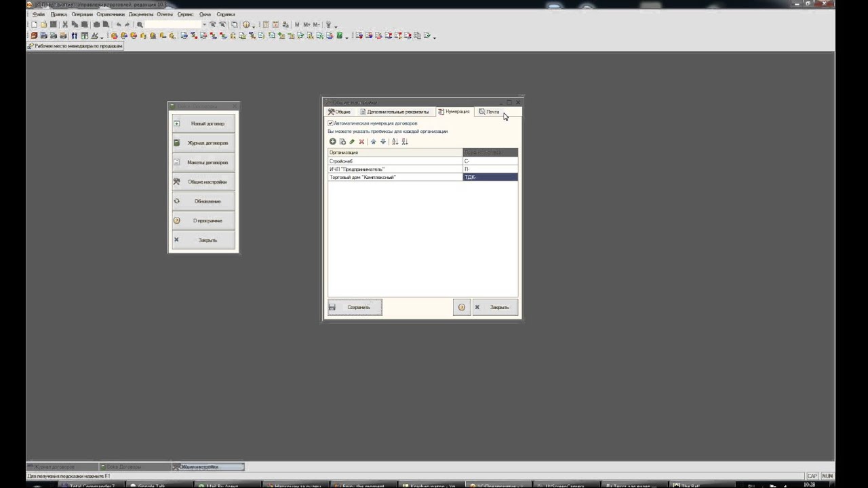868x488 pixels.
Task: Open the Окна menu
Action: pyautogui.click(x=205, y=14)
